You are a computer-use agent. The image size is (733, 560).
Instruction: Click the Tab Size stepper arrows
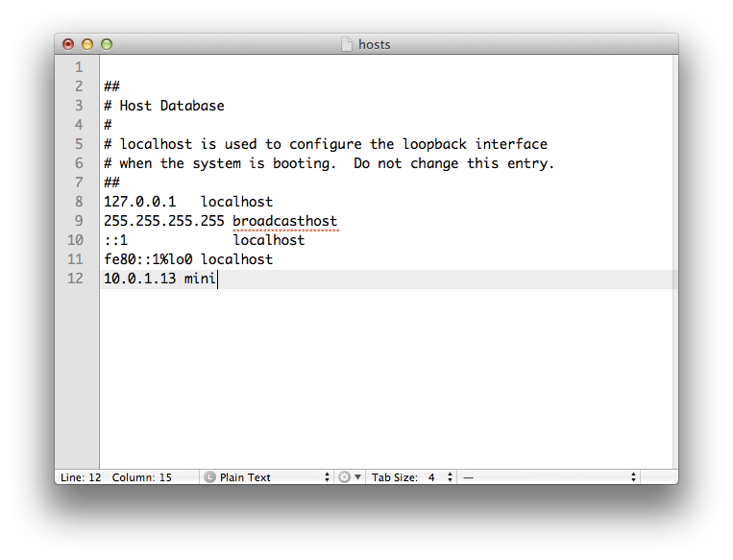click(450, 477)
